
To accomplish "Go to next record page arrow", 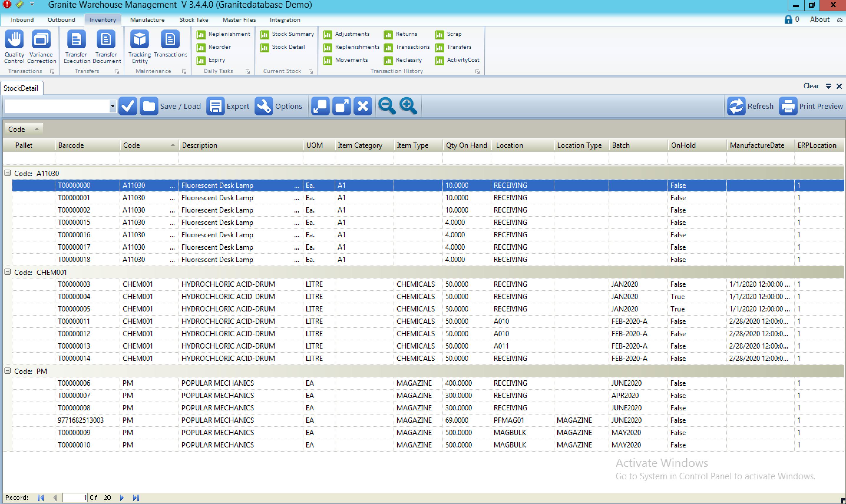I will tap(122, 498).
